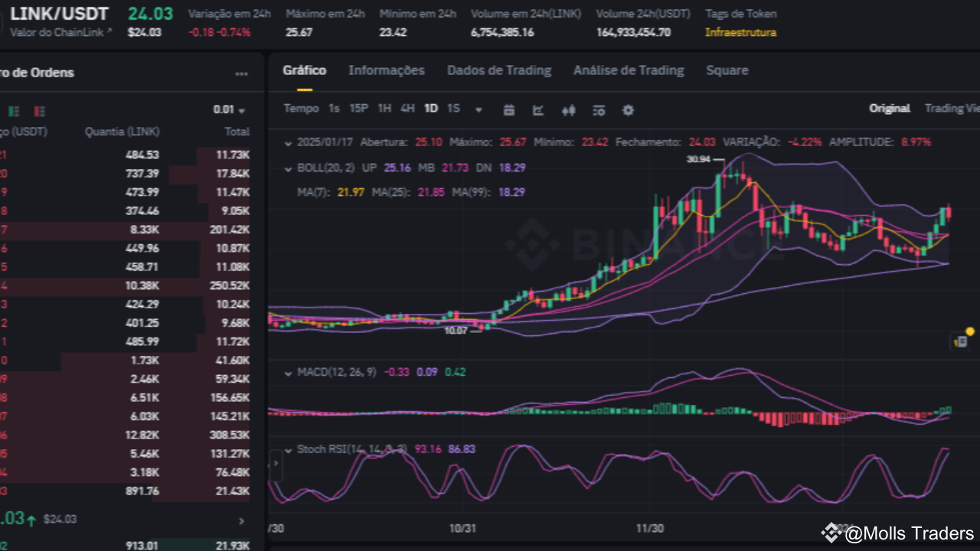Open the extra timeframes dropdown arrow

coord(479,110)
